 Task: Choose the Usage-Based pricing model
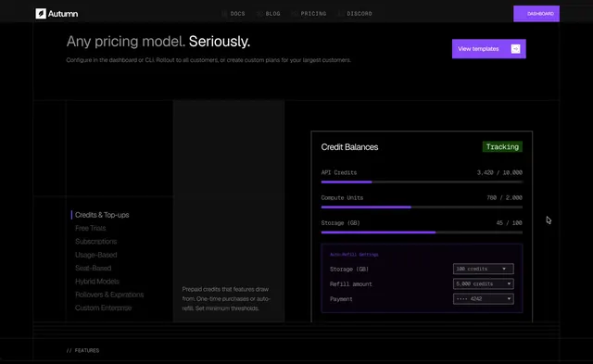click(x=95, y=255)
